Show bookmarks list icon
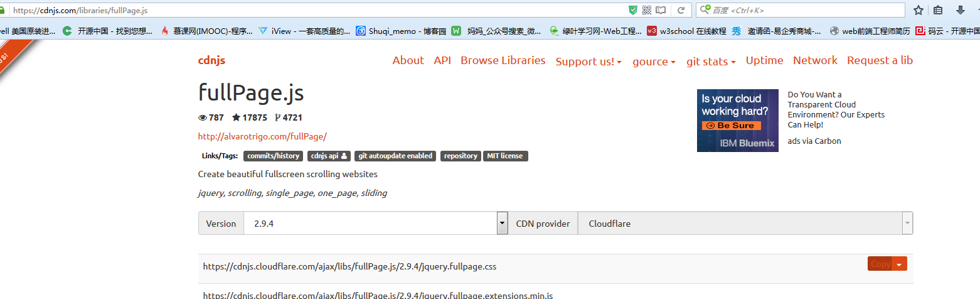Viewport: 980px width, 299px height. click(x=939, y=10)
